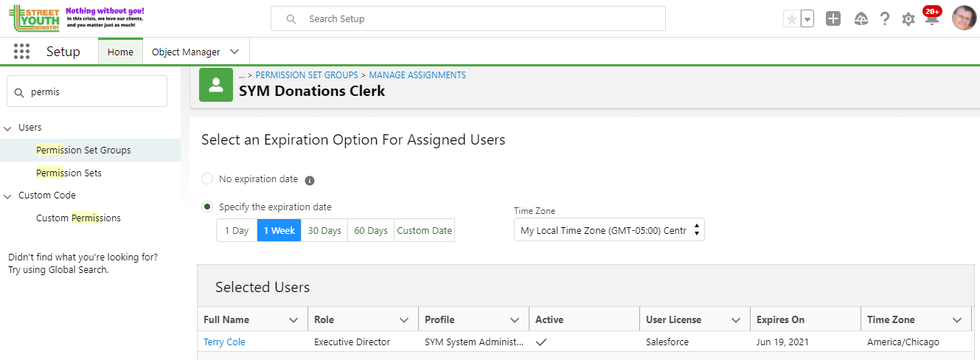
Task: Choose the 30 Days expiration option
Action: click(x=324, y=230)
